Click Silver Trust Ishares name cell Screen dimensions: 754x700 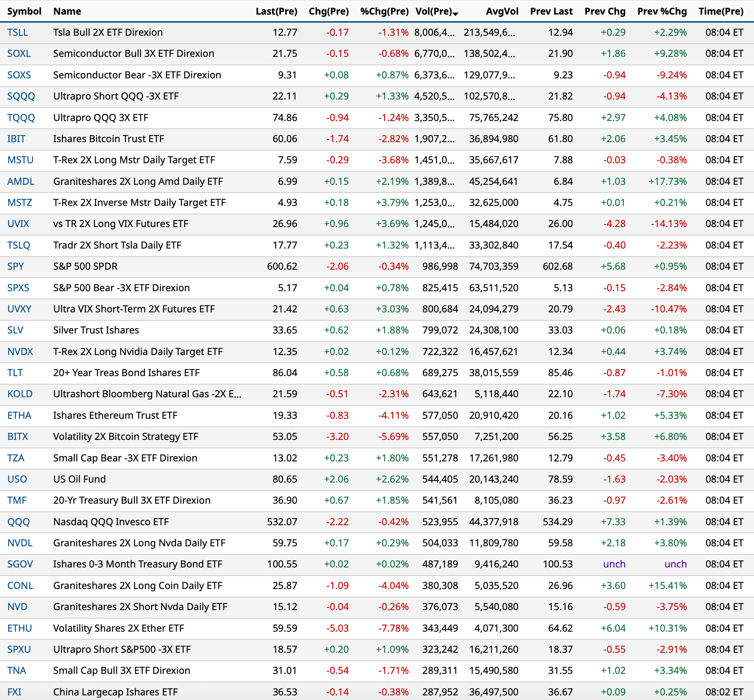96,330
